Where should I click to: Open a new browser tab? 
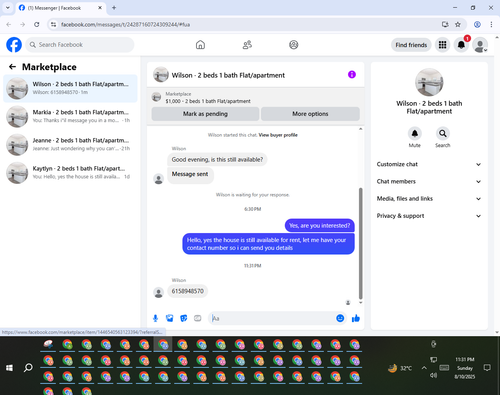(114, 8)
